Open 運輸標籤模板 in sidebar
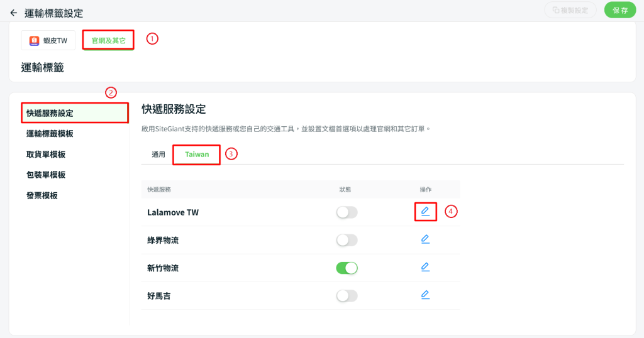Viewport: 644px width, 338px height. point(50,133)
